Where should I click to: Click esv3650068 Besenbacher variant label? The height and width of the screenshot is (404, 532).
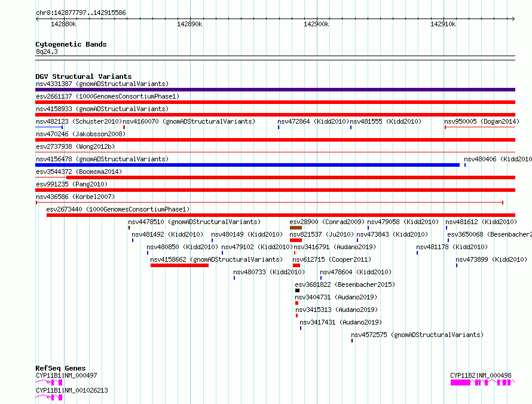pos(490,234)
